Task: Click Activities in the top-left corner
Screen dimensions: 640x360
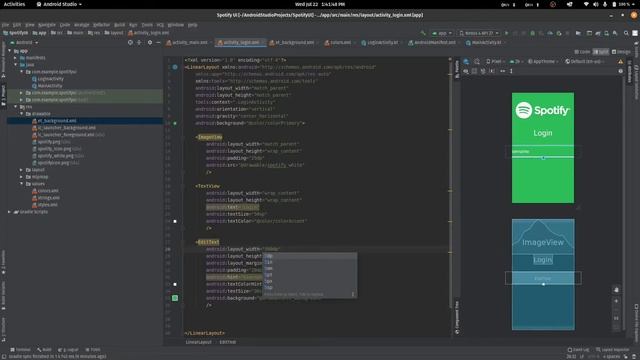Action: [14, 4]
